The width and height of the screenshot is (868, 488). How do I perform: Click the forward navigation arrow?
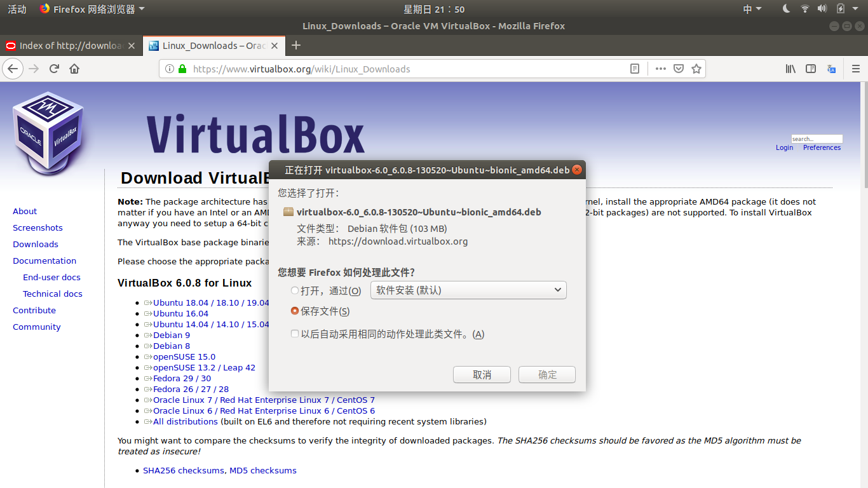point(34,69)
